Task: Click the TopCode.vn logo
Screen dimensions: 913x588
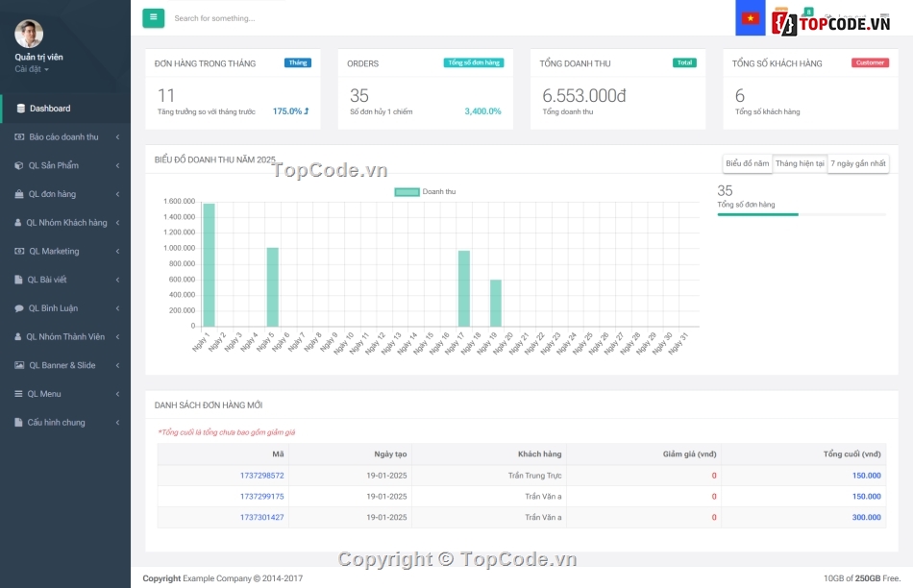Action: (831, 23)
